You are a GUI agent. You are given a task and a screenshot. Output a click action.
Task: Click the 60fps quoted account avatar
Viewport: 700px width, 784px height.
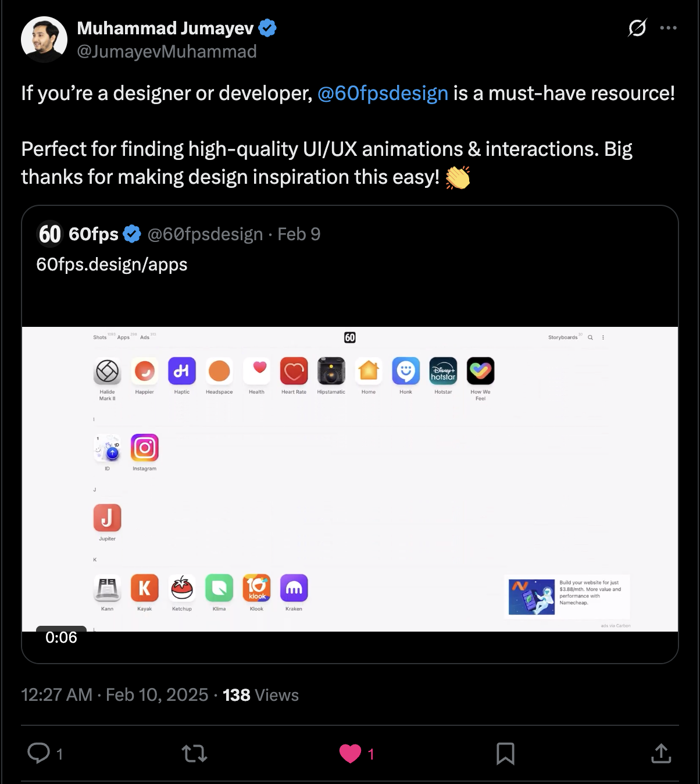click(x=50, y=234)
